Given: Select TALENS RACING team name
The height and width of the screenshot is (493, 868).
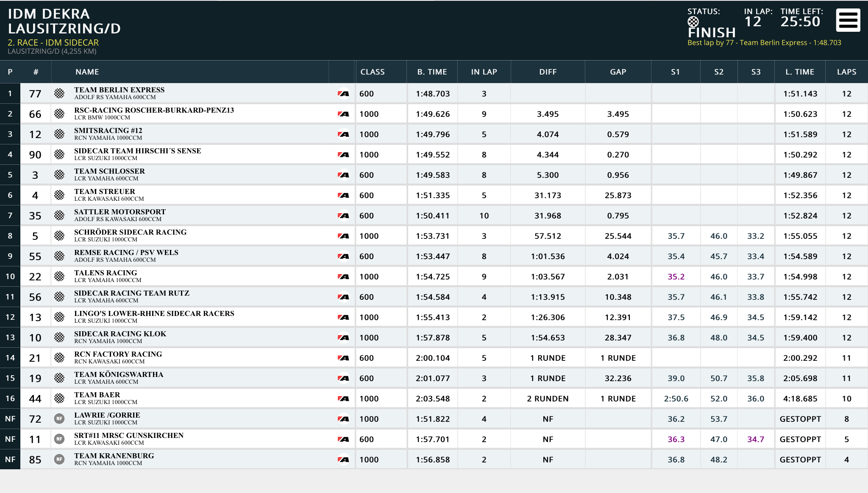Looking at the screenshot, I should click(106, 273).
